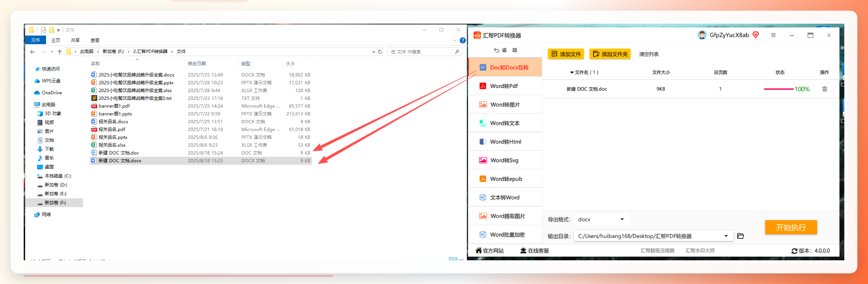
Task: Sort files by the 修改日期 column
Action: pyautogui.click(x=197, y=64)
